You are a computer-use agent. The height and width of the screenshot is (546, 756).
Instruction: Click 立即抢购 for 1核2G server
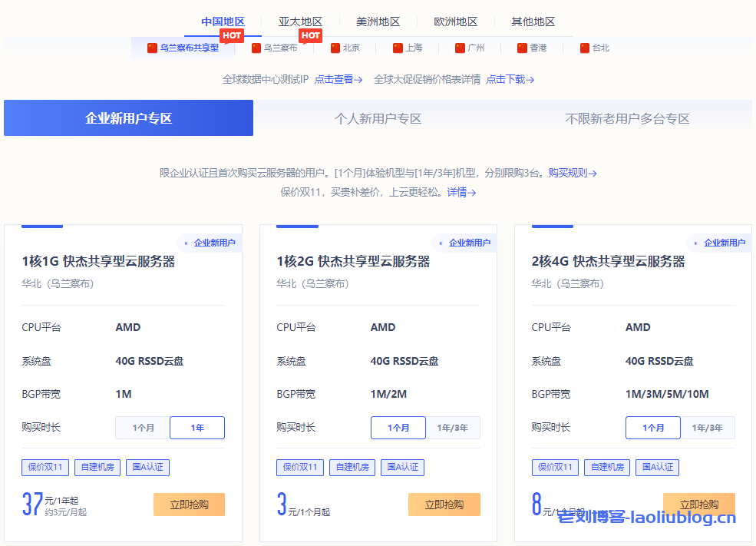pos(444,505)
